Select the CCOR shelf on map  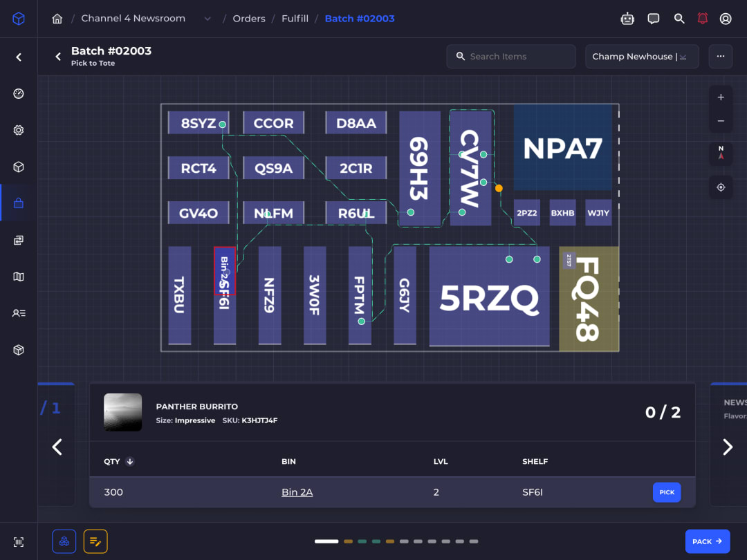tap(273, 123)
